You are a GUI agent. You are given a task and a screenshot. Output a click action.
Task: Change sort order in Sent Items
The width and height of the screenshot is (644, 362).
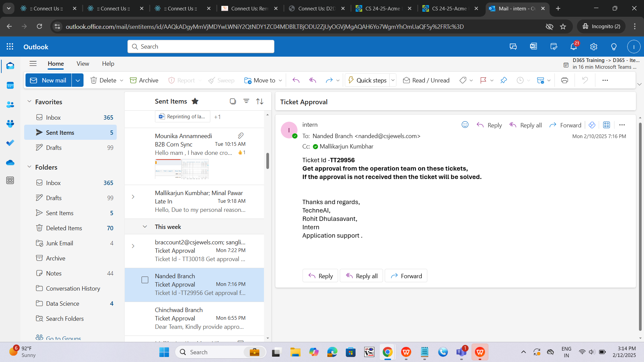click(x=260, y=101)
